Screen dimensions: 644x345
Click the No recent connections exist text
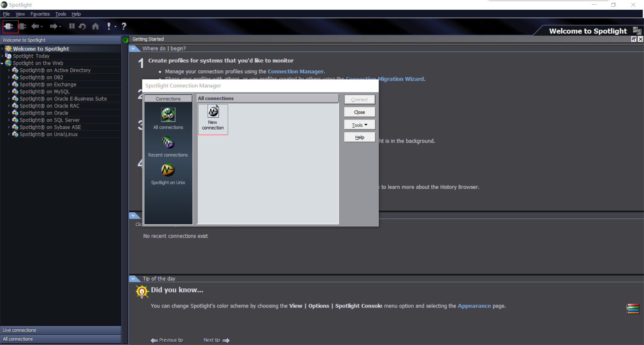(175, 236)
